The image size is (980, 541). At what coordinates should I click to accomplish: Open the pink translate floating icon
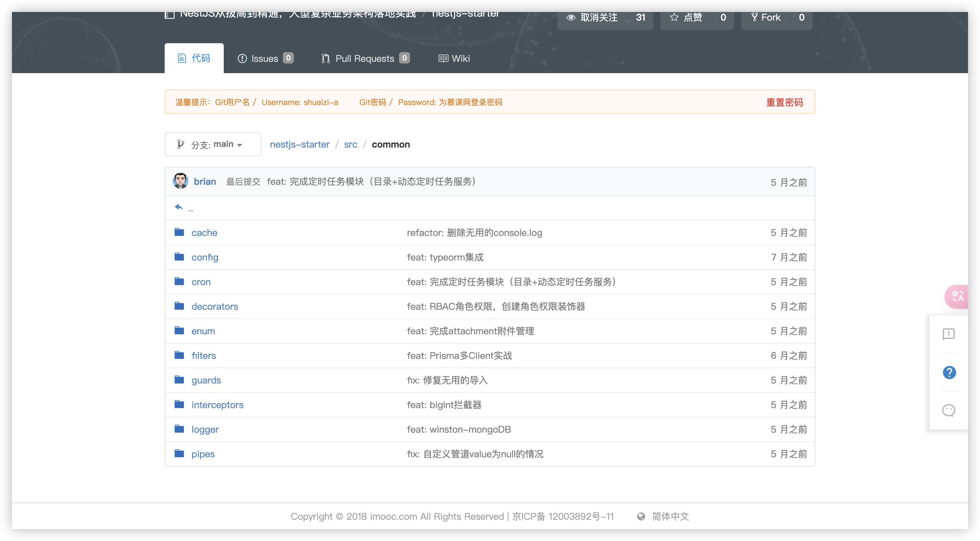click(x=958, y=296)
